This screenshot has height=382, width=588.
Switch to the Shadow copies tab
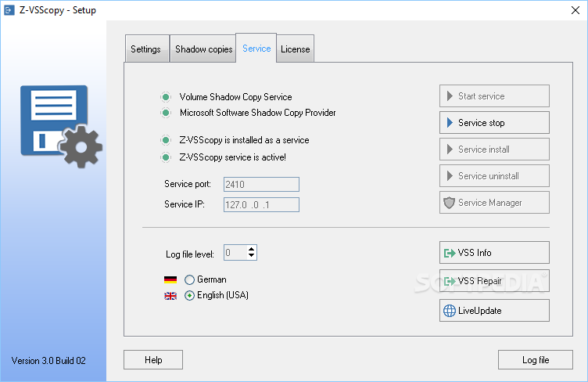pos(203,49)
